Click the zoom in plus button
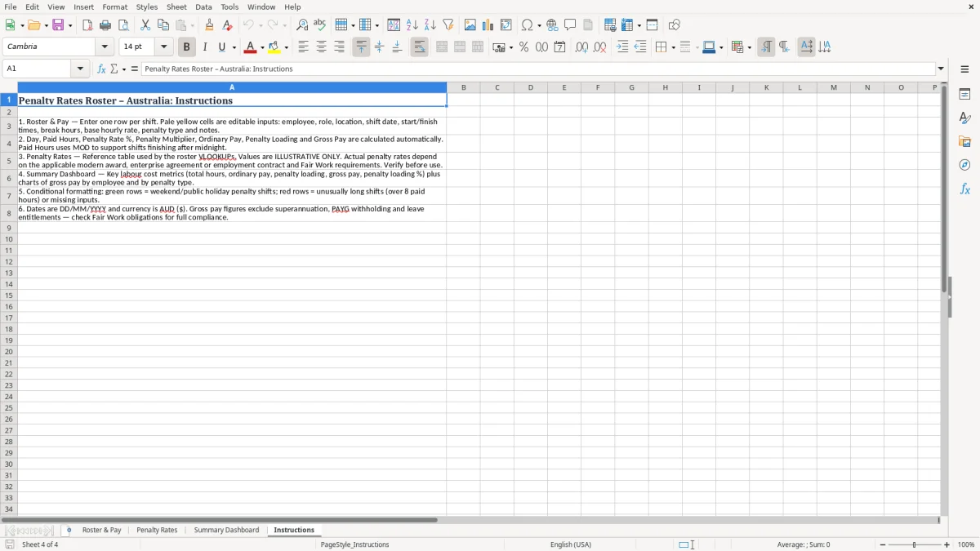The image size is (980, 551). (947, 544)
